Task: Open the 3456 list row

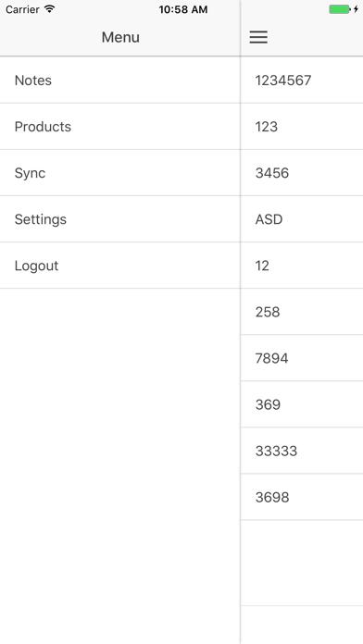Action: (302, 173)
